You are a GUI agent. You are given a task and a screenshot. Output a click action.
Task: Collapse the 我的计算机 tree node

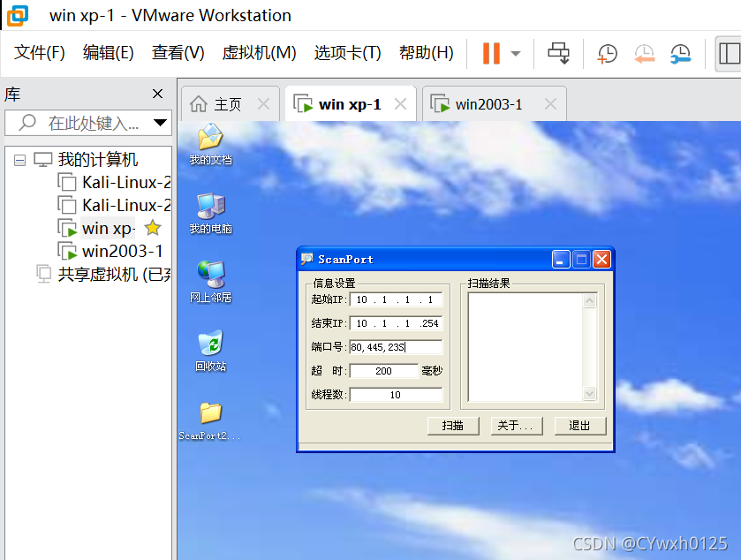tap(19, 160)
